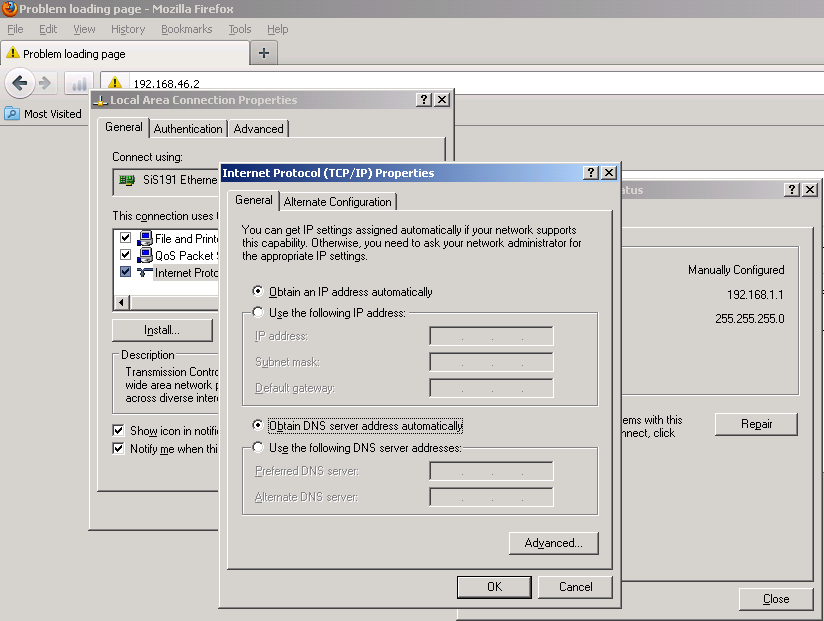Select Use the following IP address
This screenshot has height=621, width=824.
tap(258, 313)
